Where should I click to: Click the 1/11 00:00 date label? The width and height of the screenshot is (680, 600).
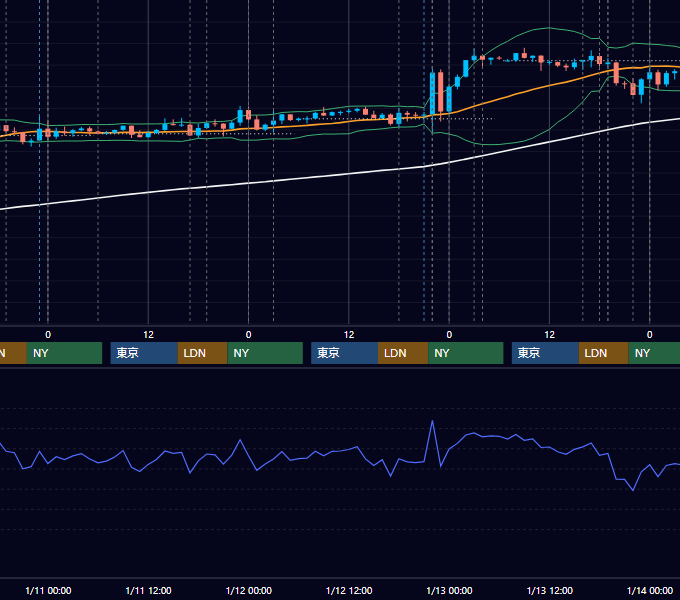[x=48, y=590]
